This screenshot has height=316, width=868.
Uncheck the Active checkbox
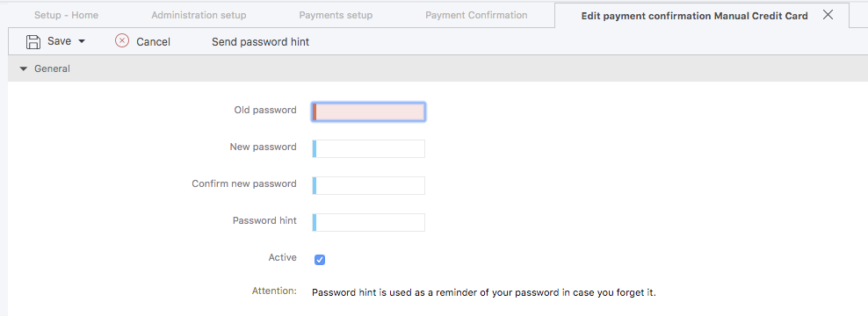pyautogui.click(x=320, y=260)
